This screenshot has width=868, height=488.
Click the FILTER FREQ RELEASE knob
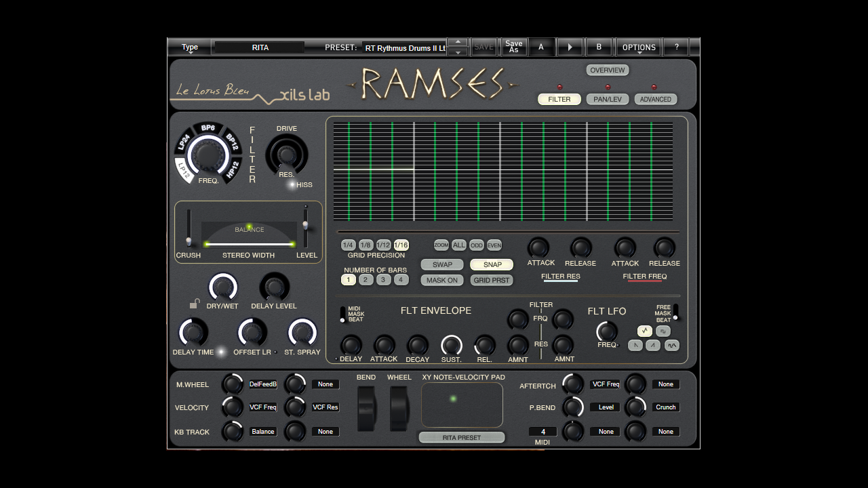click(x=665, y=248)
